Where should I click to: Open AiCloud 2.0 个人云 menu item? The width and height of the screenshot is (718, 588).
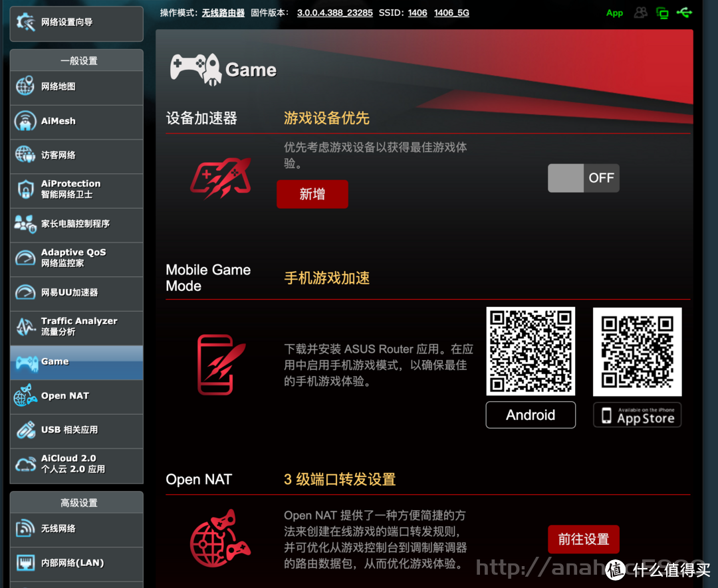[76, 464]
